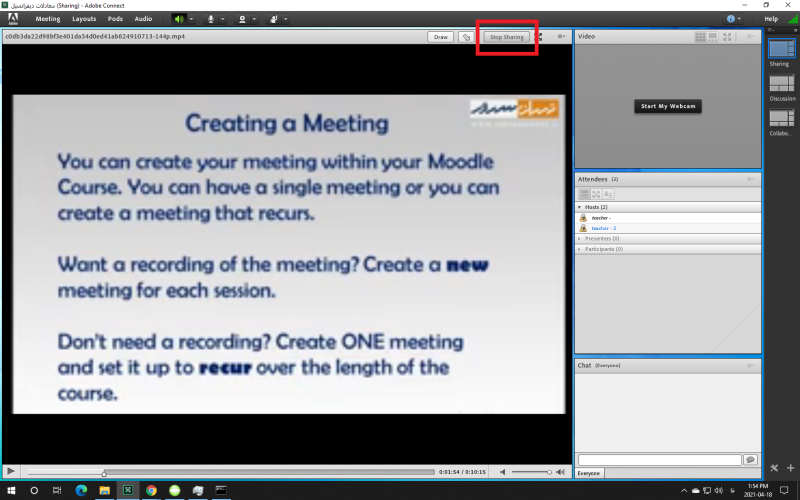The image size is (800, 500).
Task: Toggle full screen for the Share pod
Action: [x=539, y=37]
